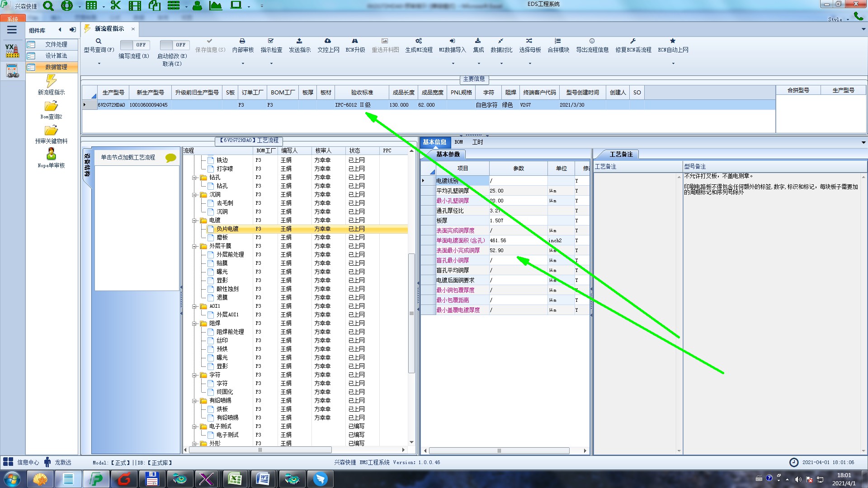Open dropdown arrow under 型号查询
This screenshot has width=868, height=488.
pos(99,63)
